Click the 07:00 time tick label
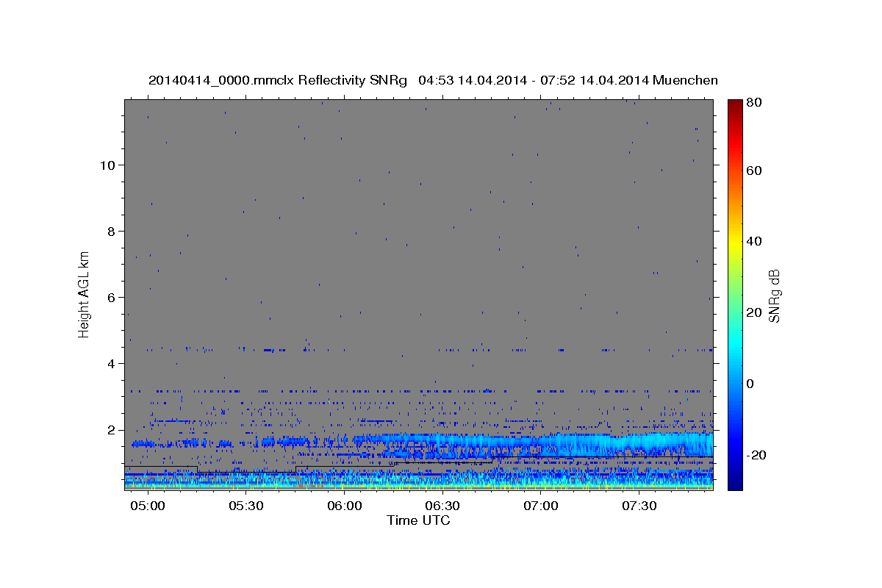Viewport: 882px width, 588px height. (542, 506)
